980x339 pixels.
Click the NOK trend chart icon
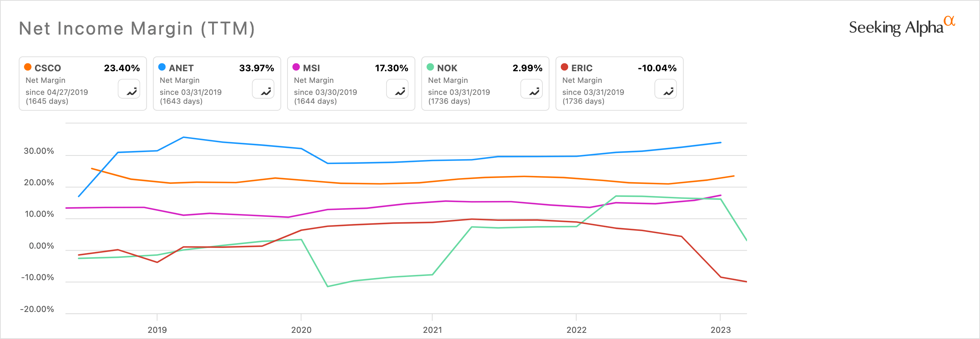531,89
